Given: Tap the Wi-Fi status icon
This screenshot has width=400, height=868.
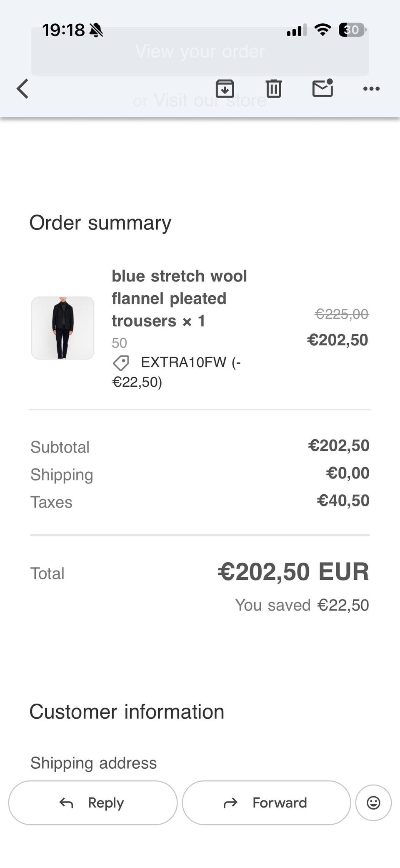Looking at the screenshot, I should pyautogui.click(x=322, y=30).
